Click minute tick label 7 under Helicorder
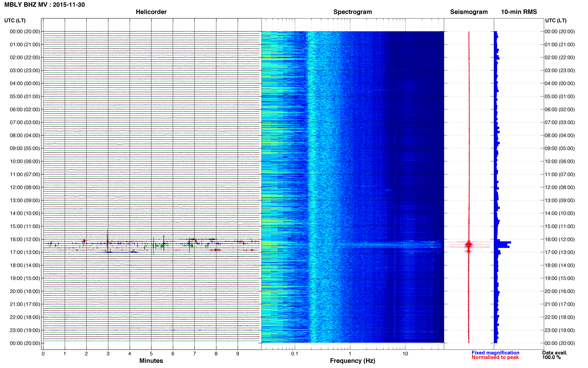The width and height of the screenshot is (588, 368). 195,354
